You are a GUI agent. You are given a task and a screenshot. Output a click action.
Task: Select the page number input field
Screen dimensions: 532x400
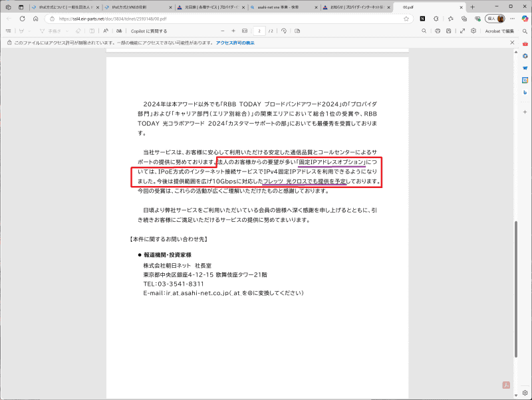pos(259,31)
